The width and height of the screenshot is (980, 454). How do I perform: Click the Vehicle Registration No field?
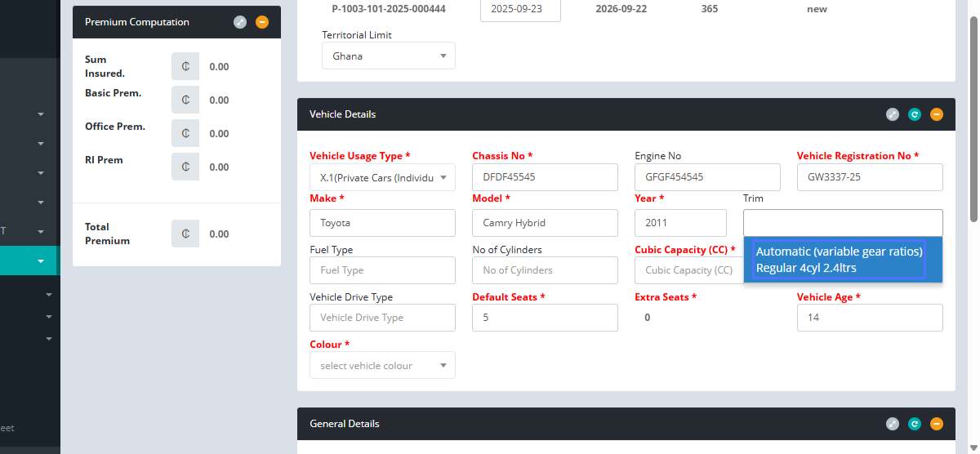[x=869, y=177]
